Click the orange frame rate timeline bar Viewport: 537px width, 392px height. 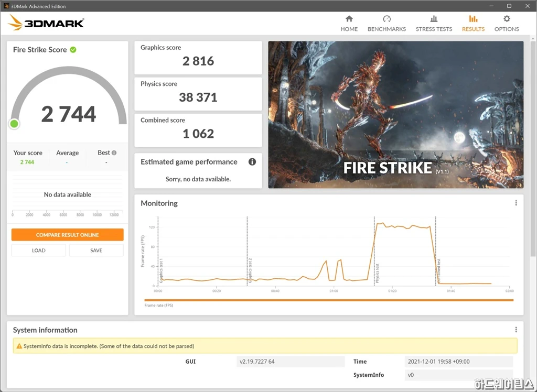(329, 300)
